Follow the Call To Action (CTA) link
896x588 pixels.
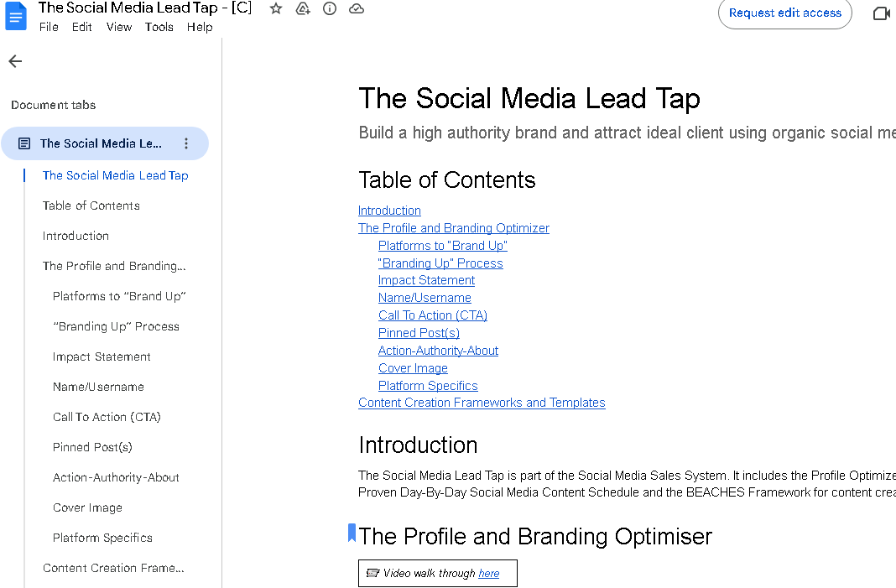tap(433, 315)
